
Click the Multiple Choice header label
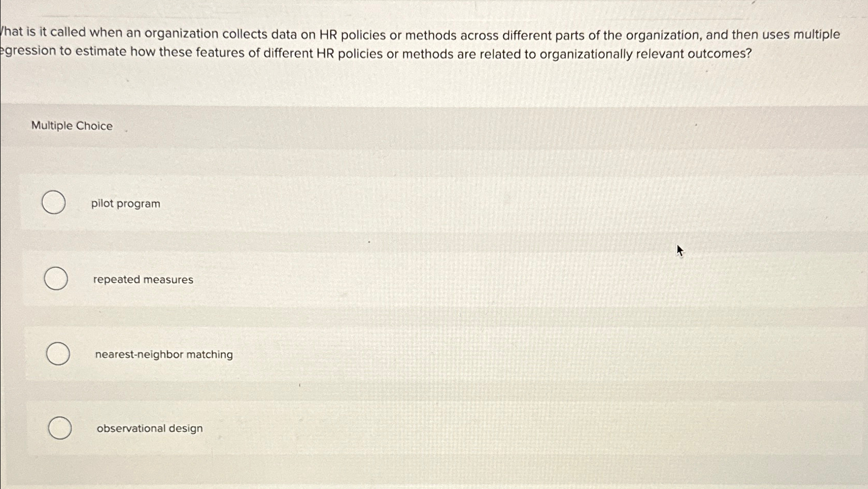coord(71,126)
